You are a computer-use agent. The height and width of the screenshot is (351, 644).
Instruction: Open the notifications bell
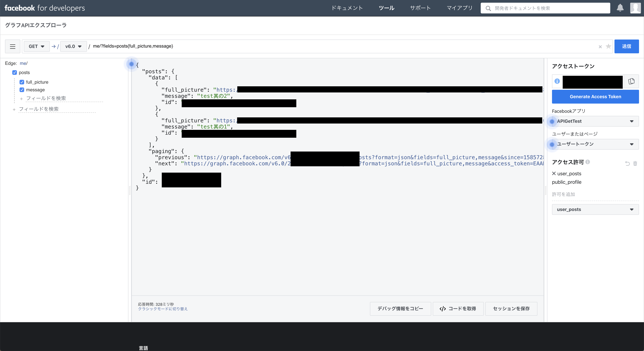(620, 8)
